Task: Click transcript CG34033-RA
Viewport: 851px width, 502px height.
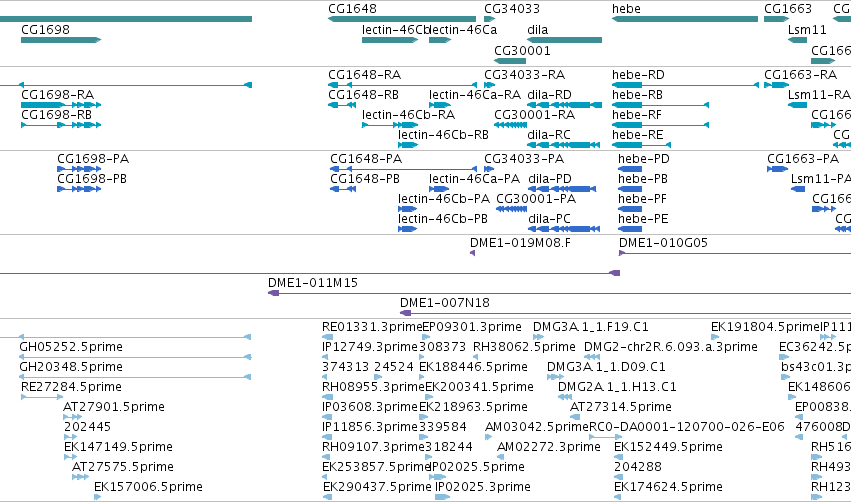Action: tap(524, 74)
